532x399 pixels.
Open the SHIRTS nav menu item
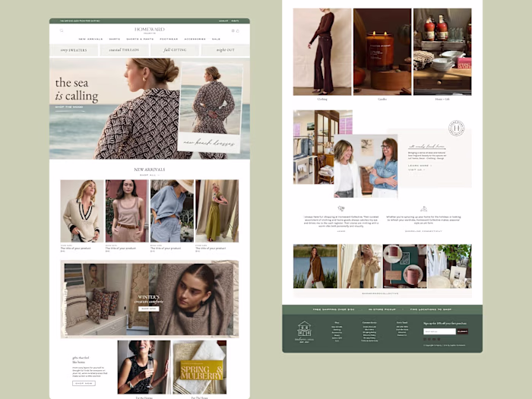[114, 39]
